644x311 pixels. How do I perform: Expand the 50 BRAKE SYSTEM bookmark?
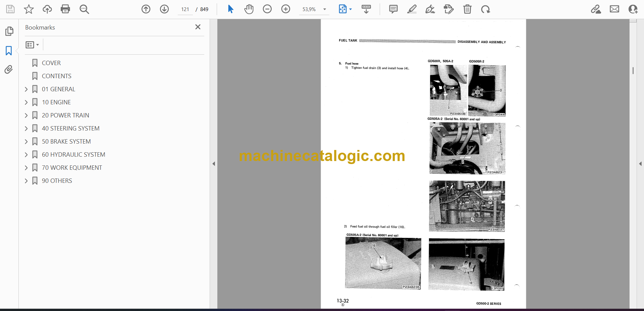click(26, 142)
